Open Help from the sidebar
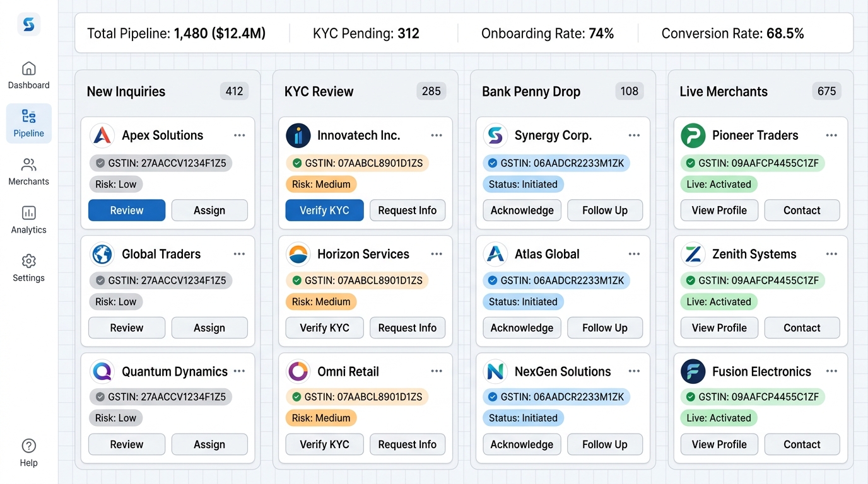868x484 pixels. (28, 453)
